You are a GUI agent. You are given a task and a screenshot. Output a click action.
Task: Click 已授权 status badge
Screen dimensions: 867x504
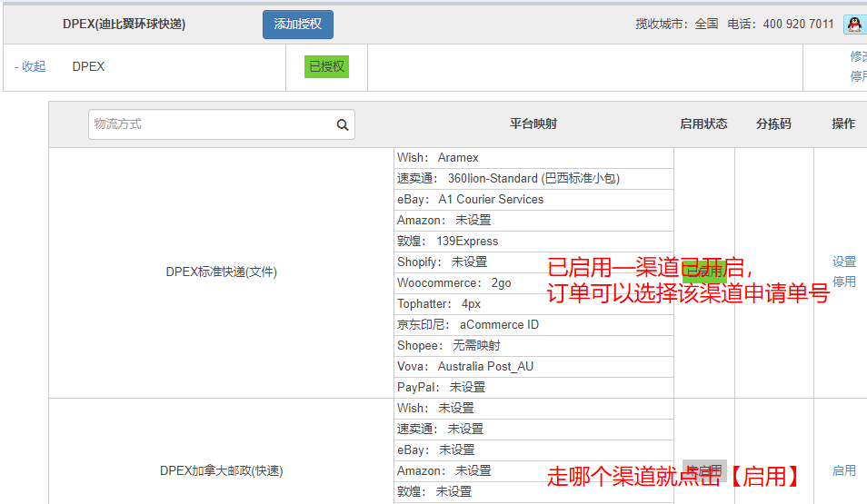[326, 67]
